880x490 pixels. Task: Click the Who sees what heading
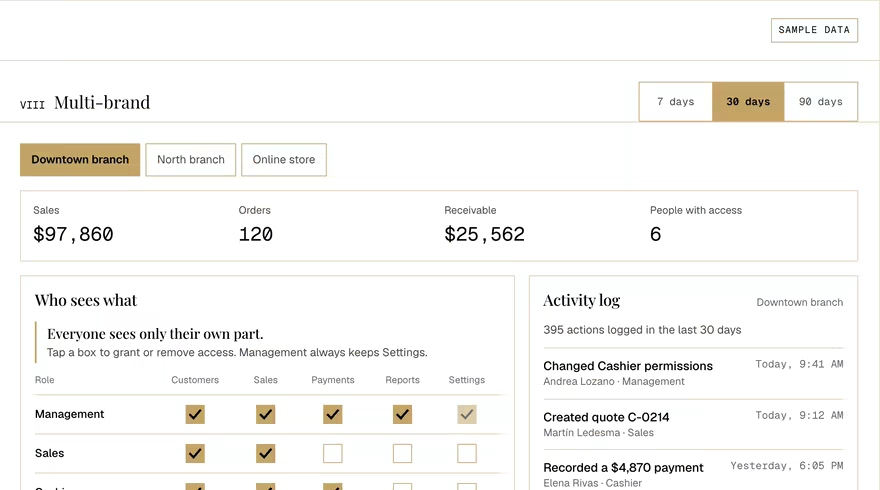click(86, 300)
